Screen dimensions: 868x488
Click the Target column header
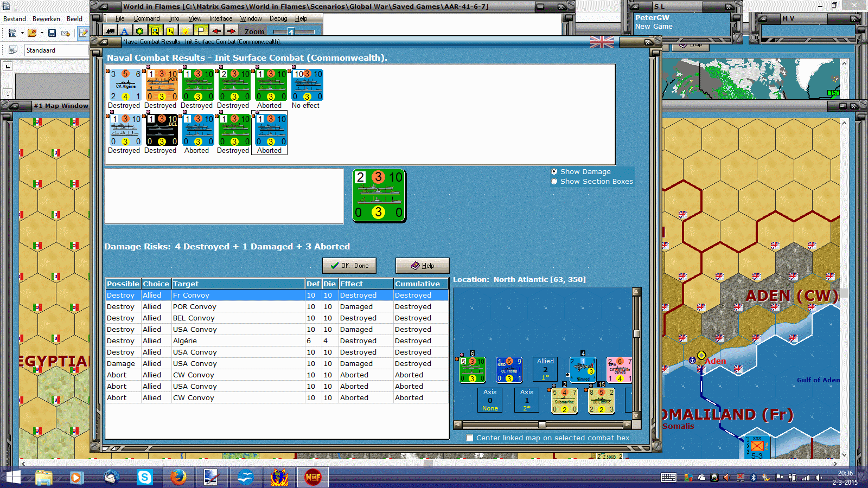239,284
